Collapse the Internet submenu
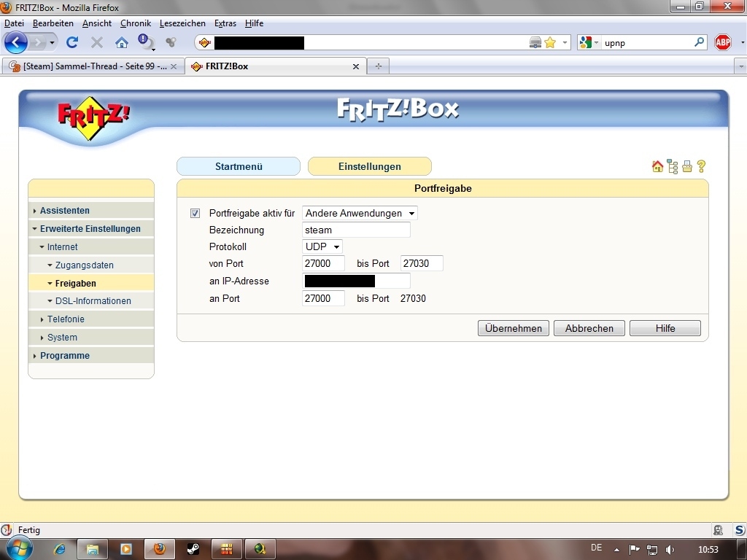747x560 pixels. point(62,246)
